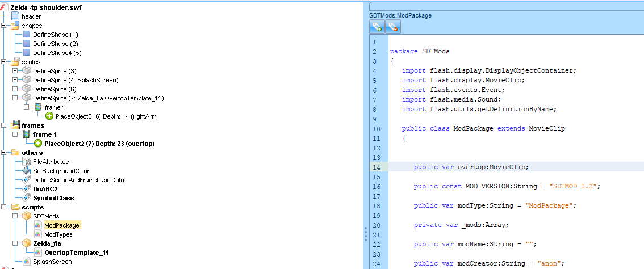Click the tag icon beside DoABC2
The image size is (644, 269).
coord(27,189)
